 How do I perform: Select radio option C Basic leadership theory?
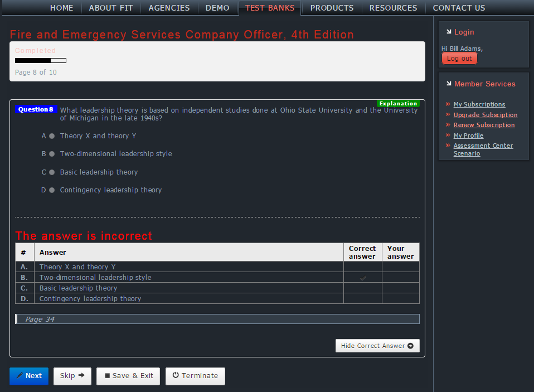pyautogui.click(x=52, y=172)
